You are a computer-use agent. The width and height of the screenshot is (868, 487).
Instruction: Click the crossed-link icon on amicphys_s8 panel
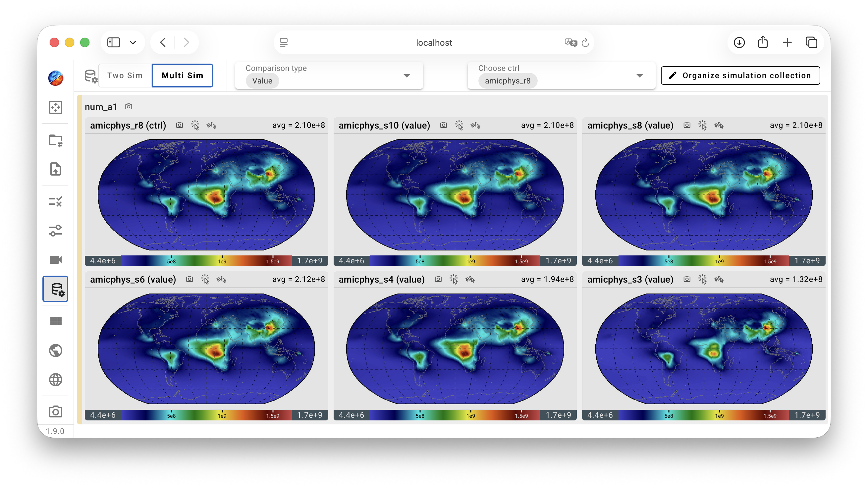pyautogui.click(x=719, y=125)
